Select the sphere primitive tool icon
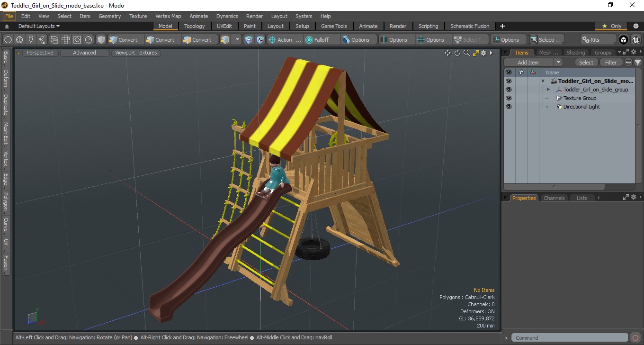 tap(8, 40)
